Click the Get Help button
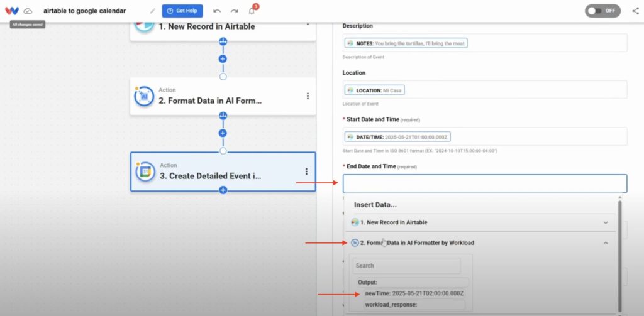The width and height of the screenshot is (644, 316). [x=182, y=11]
